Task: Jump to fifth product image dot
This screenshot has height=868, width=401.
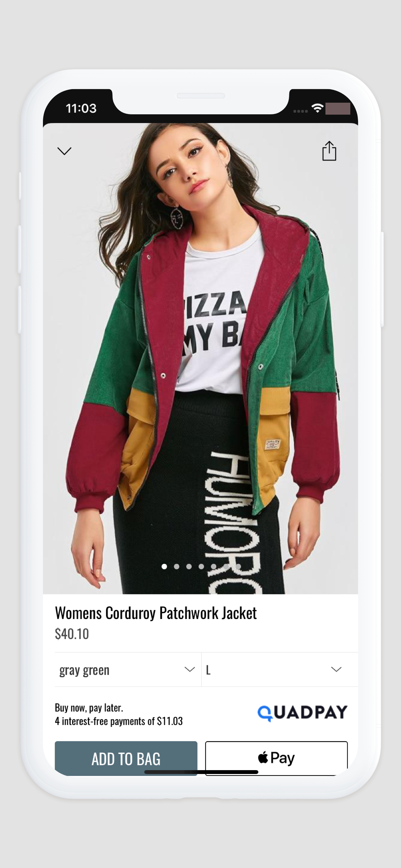Action: [214, 566]
